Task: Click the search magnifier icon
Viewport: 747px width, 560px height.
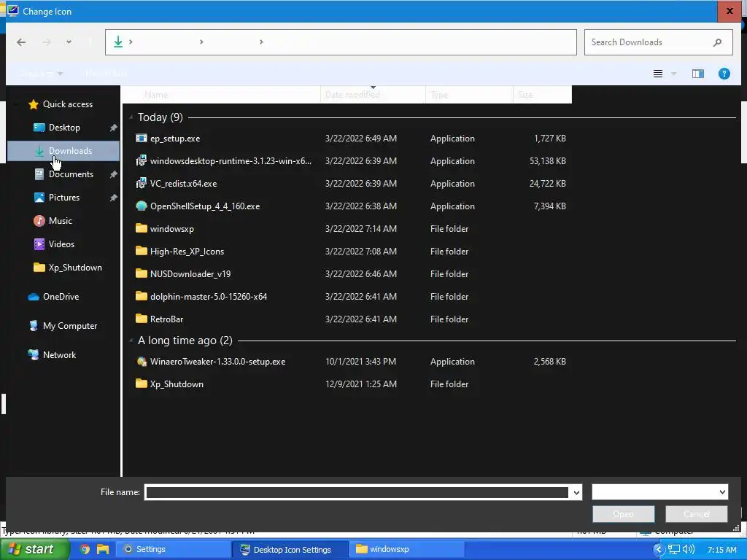Action: tap(718, 42)
